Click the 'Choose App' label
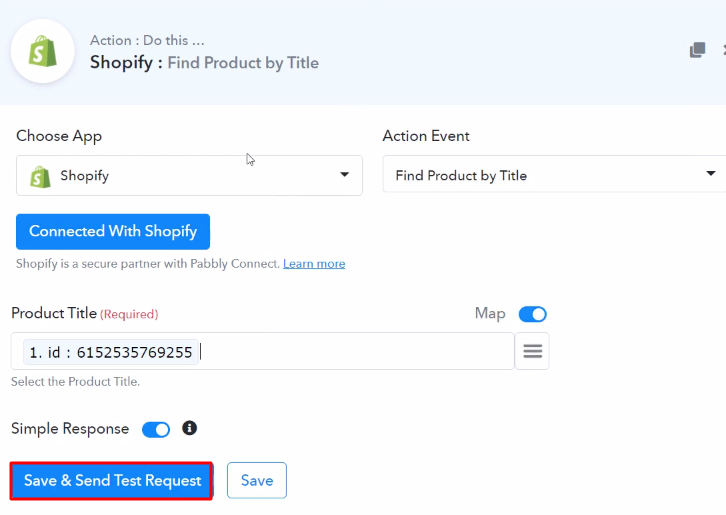The image size is (726, 515). (59, 136)
